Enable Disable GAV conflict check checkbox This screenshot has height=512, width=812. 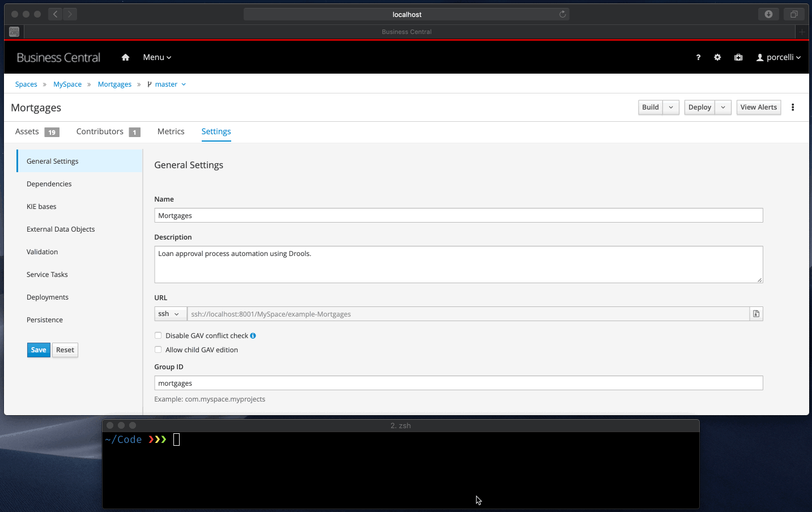(158, 335)
